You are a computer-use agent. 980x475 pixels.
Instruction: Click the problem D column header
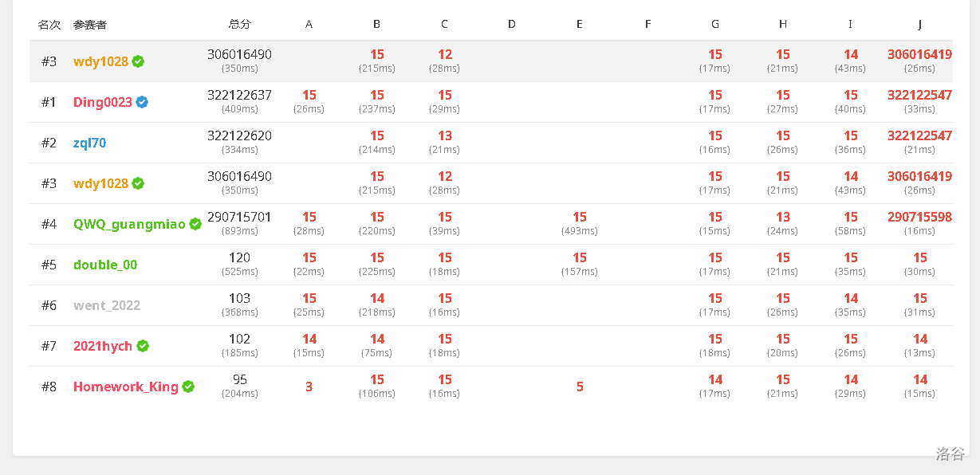tap(512, 25)
